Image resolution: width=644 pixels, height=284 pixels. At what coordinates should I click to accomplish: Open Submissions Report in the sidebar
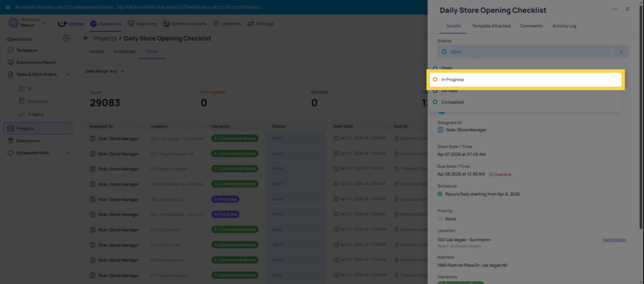[x=37, y=63]
